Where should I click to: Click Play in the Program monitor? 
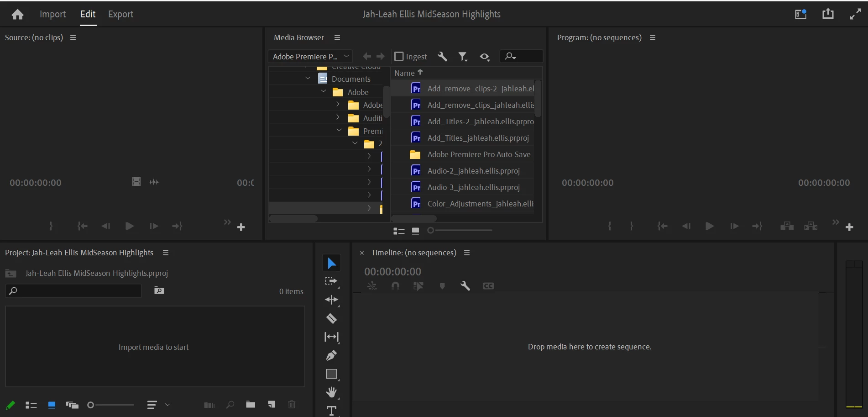tap(710, 226)
